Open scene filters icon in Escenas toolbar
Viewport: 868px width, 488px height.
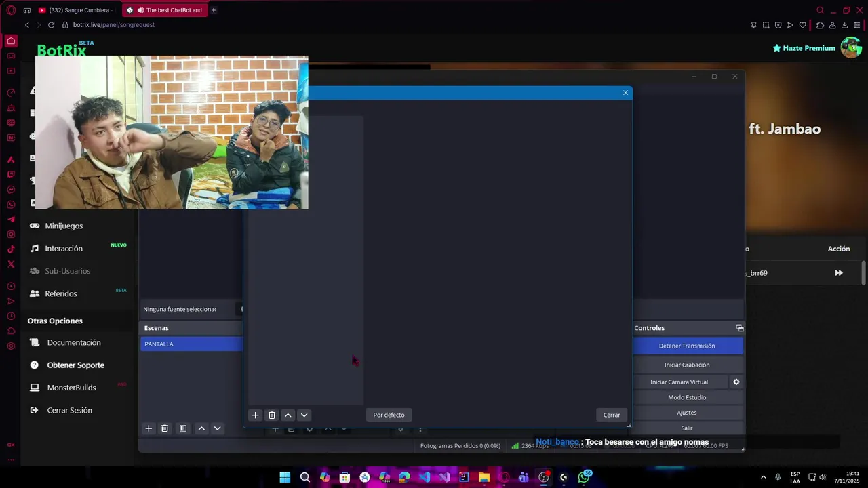pyautogui.click(x=182, y=428)
